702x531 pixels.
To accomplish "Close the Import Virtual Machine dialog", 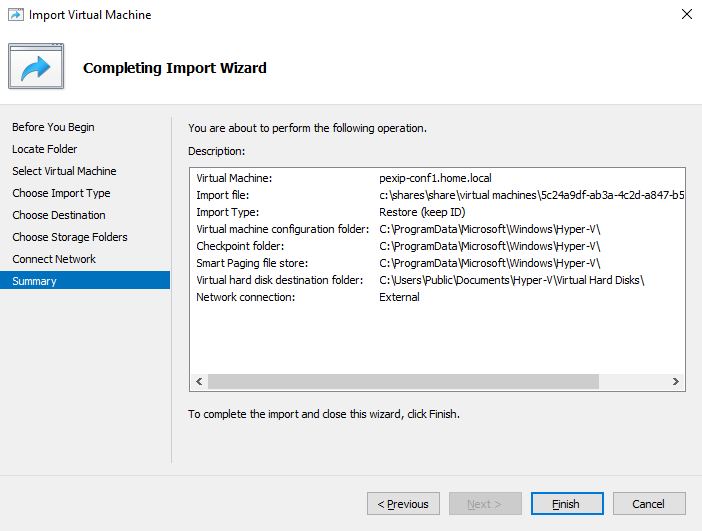I will (x=686, y=14).
